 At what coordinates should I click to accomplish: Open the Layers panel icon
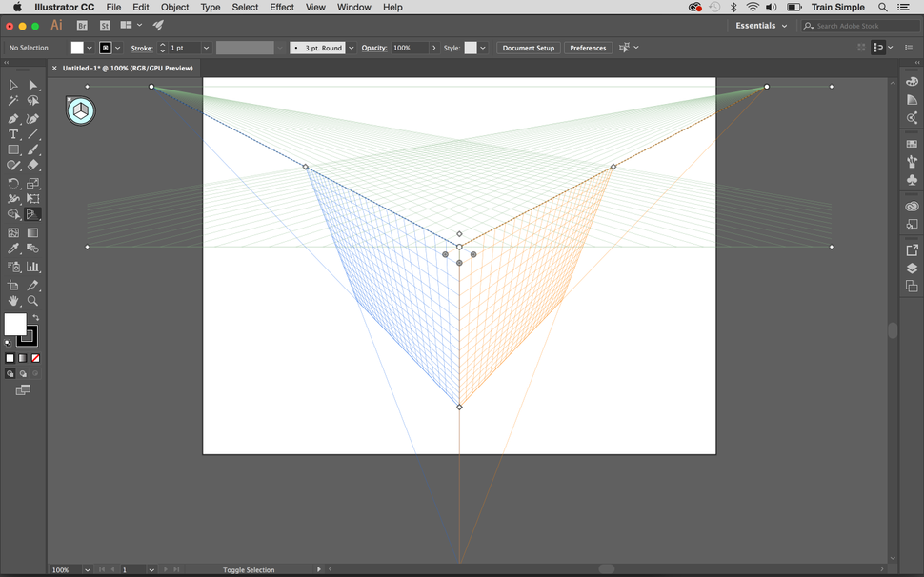click(912, 268)
